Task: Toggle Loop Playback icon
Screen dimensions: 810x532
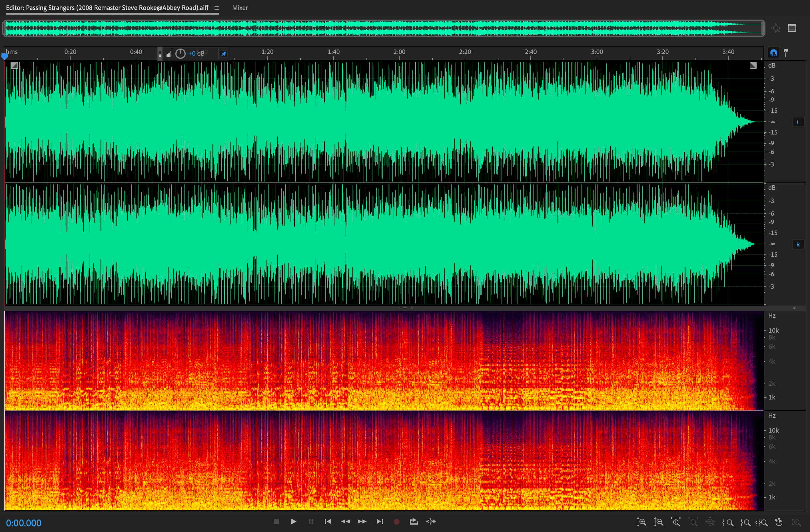Action: pyautogui.click(x=414, y=521)
